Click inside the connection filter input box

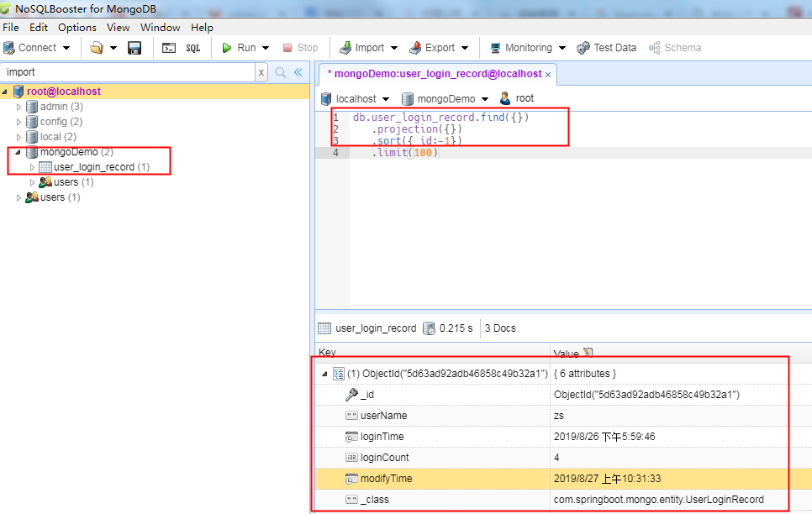(126, 72)
